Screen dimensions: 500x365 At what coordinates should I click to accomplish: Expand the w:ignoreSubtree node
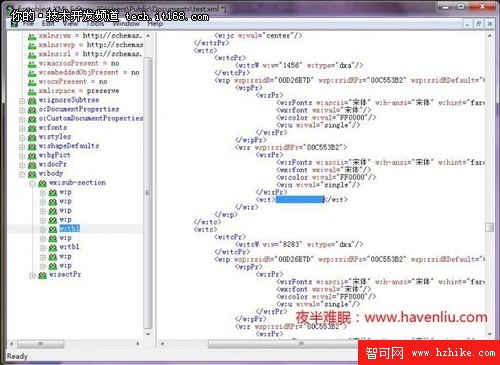click(22, 100)
